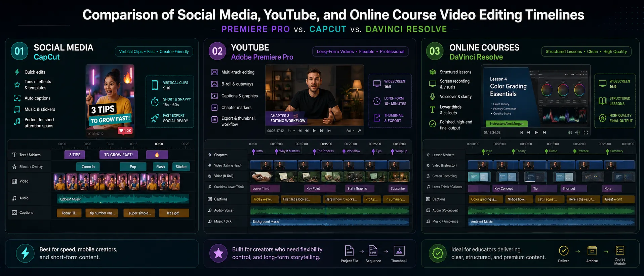Click the Lesson Markers track icon

pos(428,155)
